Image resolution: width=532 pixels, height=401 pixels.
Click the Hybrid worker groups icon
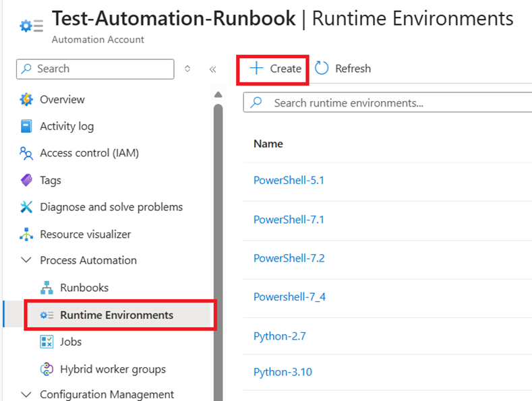(x=47, y=369)
